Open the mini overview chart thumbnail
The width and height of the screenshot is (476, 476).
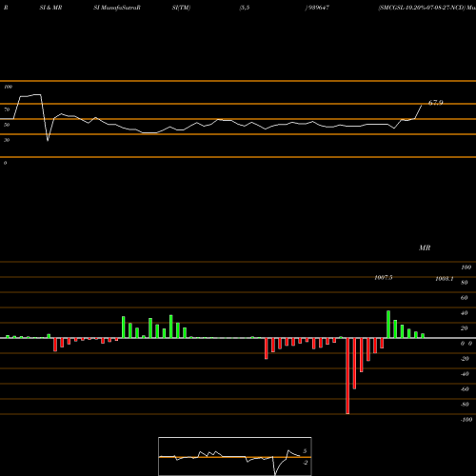coord(235,456)
